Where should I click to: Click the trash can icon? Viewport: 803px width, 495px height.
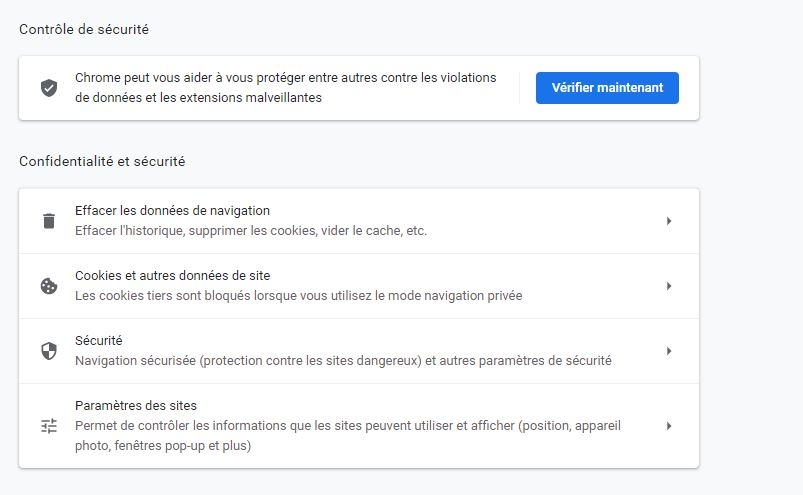point(48,221)
